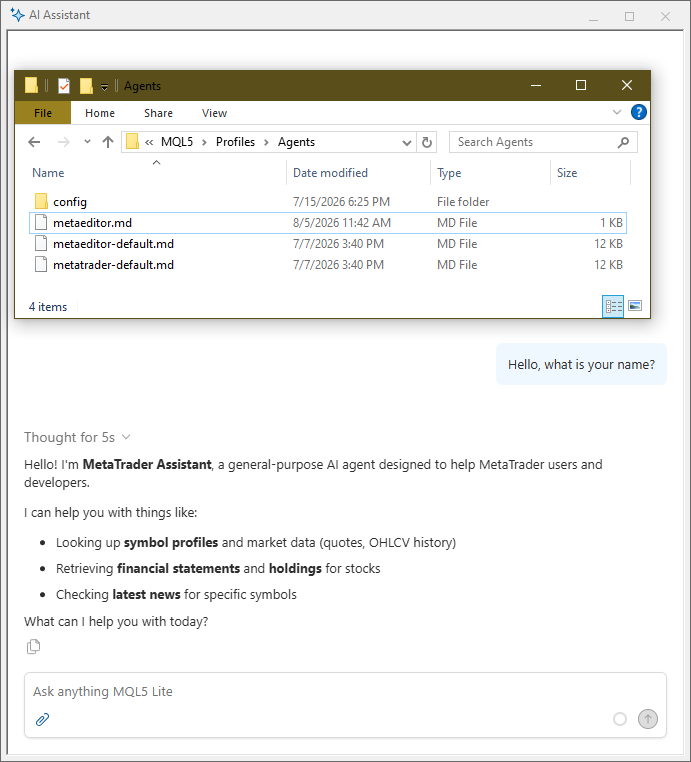Close the AI Assistant window
The height and width of the screenshot is (762, 691).
coord(665,17)
